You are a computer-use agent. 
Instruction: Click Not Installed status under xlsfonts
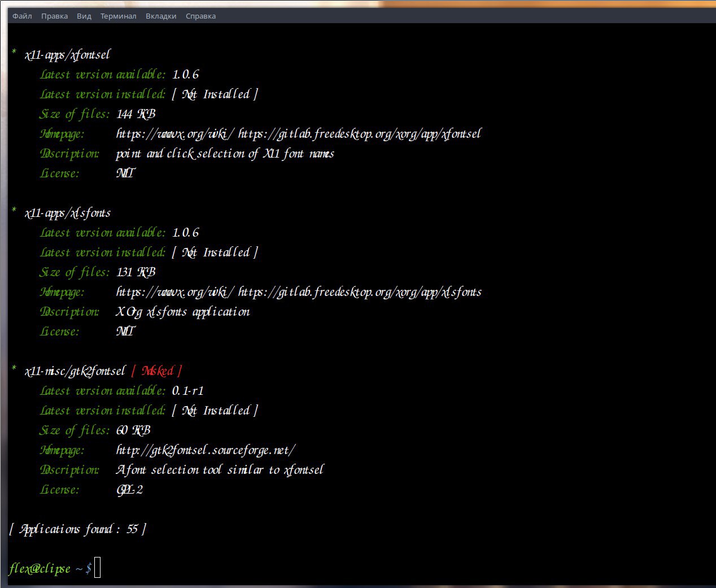click(215, 253)
